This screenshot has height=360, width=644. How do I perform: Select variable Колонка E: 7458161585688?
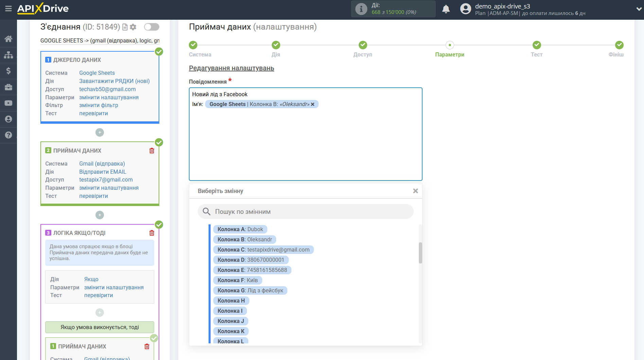[252, 270]
